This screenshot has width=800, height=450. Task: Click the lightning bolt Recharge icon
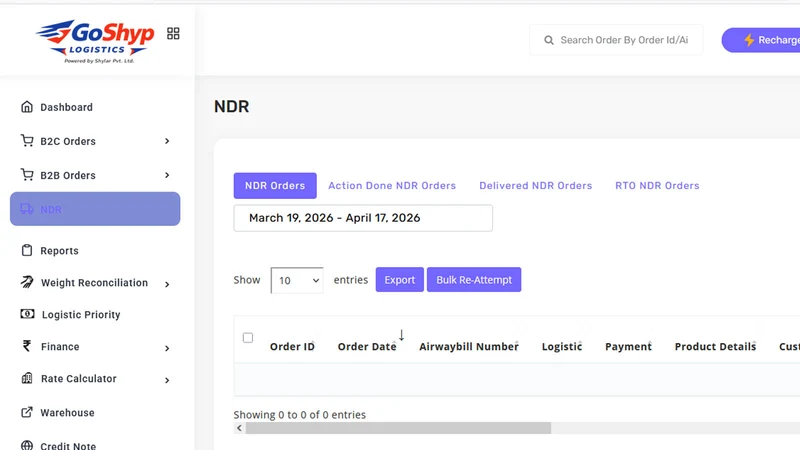pyautogui.click(x=749, y=40)
